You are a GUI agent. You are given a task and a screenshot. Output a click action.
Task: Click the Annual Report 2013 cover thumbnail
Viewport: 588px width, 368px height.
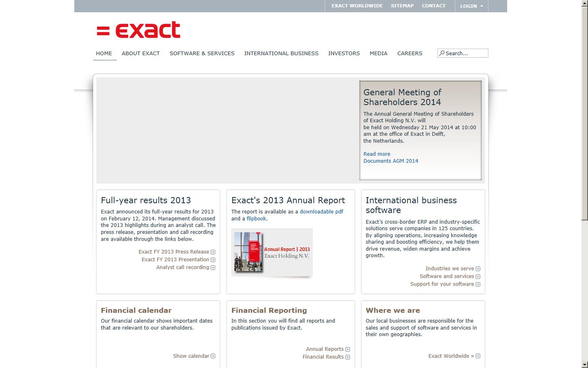point(249,252)
